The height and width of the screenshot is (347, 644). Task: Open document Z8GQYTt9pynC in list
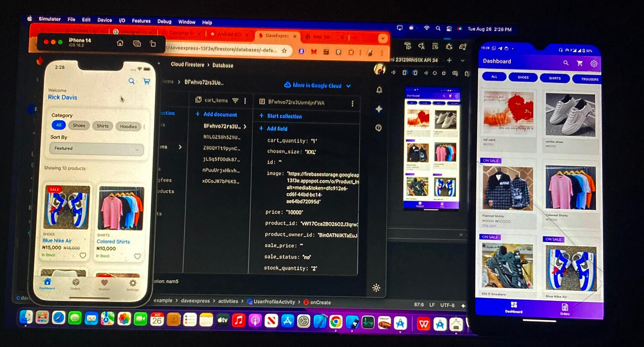[x=221, y=148]
